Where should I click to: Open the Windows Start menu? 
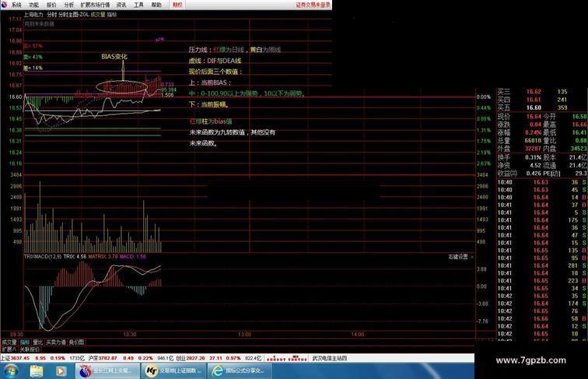[x=10, y=371]
